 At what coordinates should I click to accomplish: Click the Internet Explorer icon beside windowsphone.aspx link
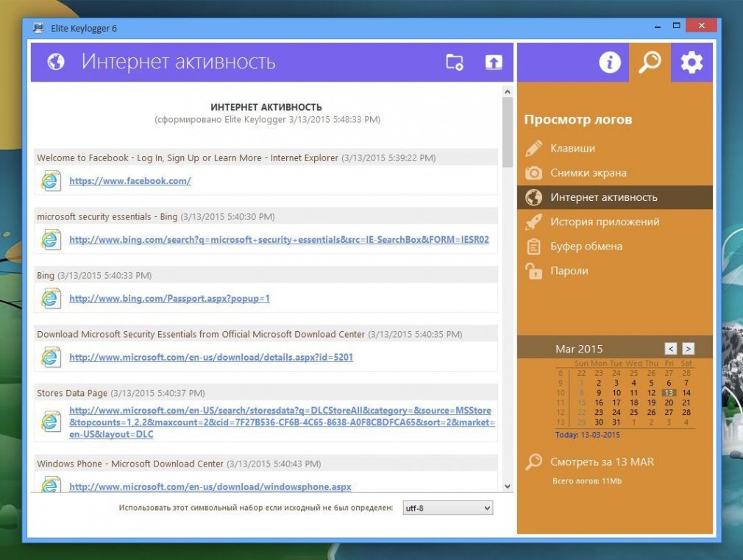[51, 485]
